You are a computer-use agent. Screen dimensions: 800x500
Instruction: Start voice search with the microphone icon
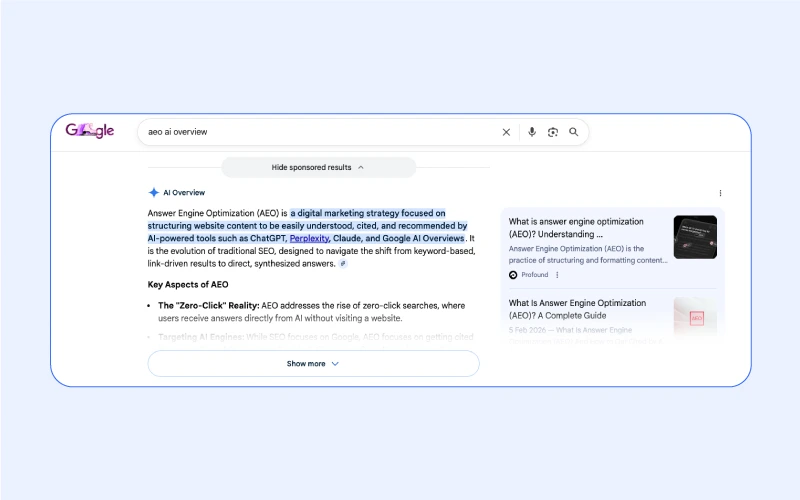pyautogui.click(x=532, y=132)
